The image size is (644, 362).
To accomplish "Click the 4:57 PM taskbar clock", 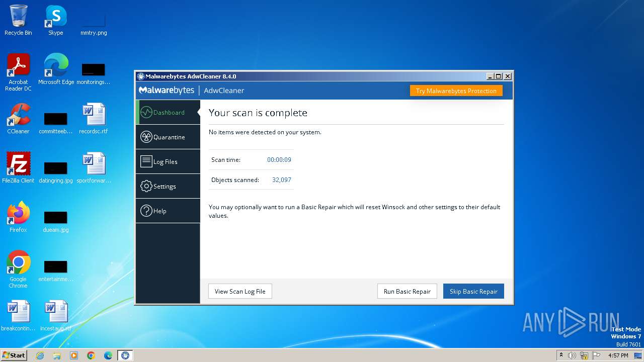I will 618,355.
